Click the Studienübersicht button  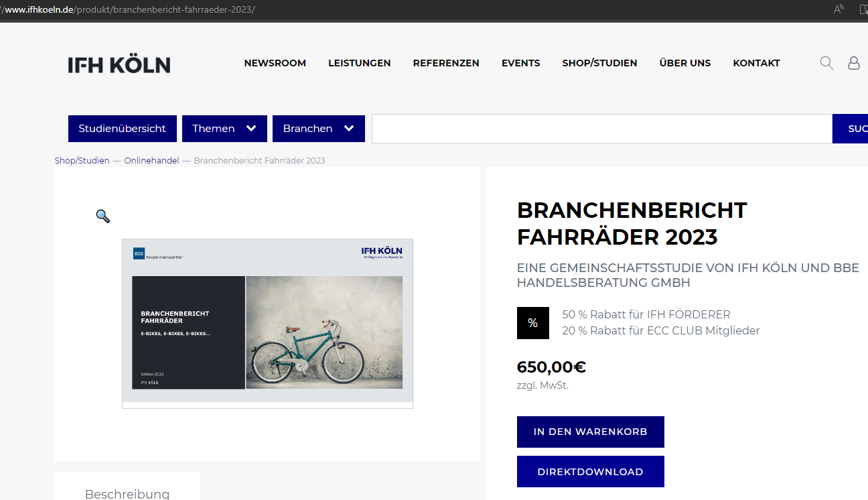pyautogui.click(x=123, y=129)
